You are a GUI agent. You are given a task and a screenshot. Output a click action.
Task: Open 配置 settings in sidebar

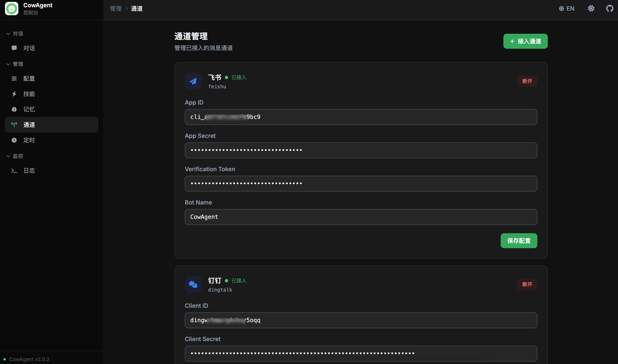[29, 79]
